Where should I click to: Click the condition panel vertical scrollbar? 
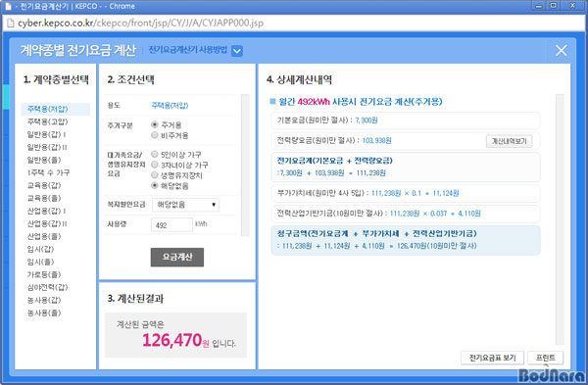(x=245, y=165)
